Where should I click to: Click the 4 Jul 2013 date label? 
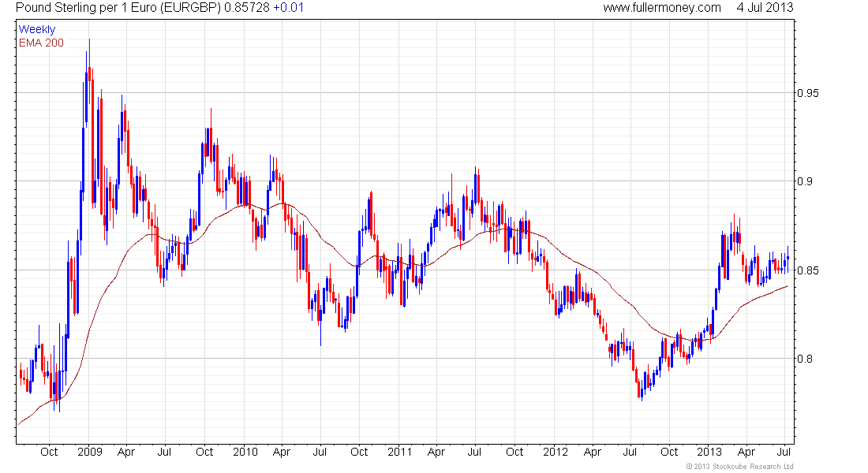(x=765, y=8)
